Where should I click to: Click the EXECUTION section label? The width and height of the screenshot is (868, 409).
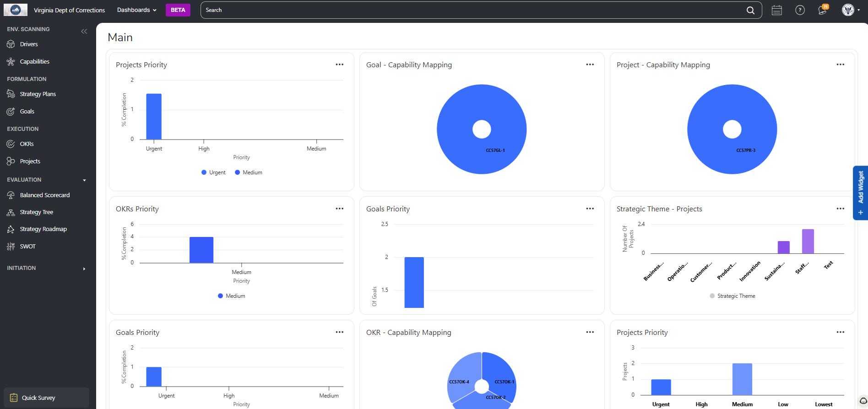point(23,129)
